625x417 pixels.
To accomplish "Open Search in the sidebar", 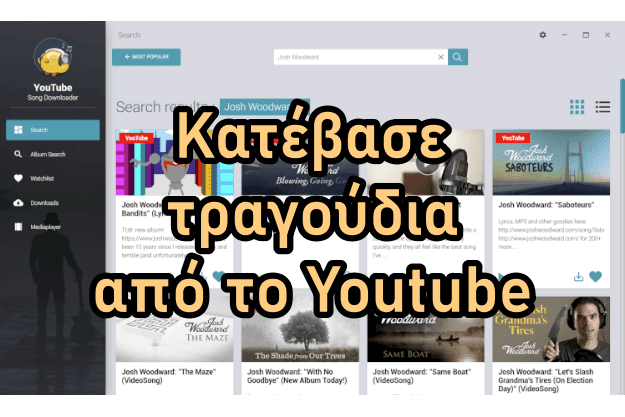I will pyautogui.click(x=53, y=130).
